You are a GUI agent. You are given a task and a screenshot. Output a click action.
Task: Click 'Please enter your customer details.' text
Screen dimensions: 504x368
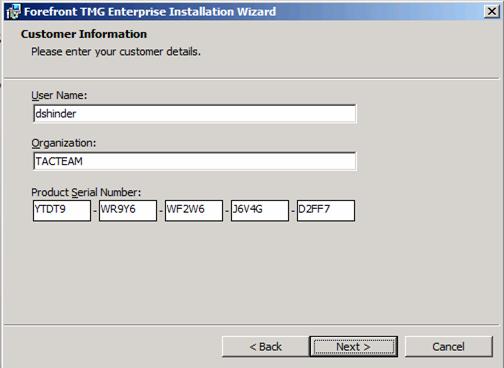click(x=116, y=52)
